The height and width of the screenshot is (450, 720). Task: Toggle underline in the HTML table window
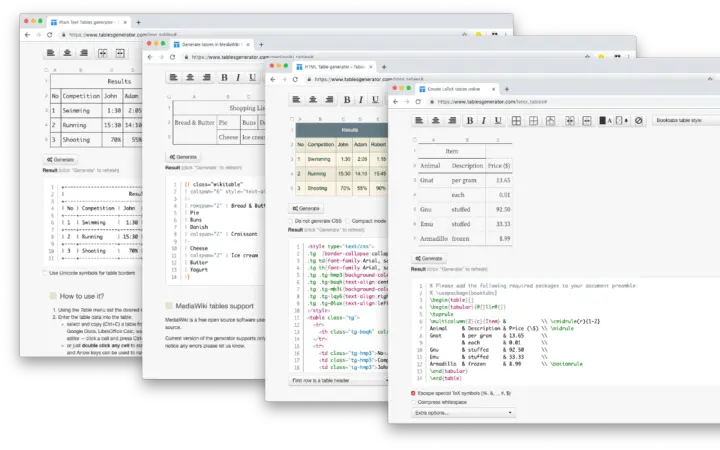tap(376, 100)
